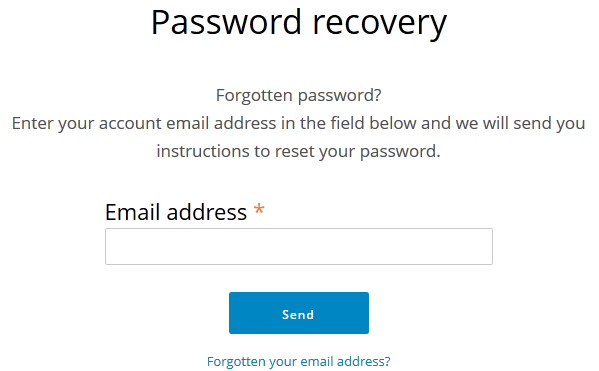This screenshot has width=599, height=371.
Task: Click the instructions to reset your password text
Action: (299, 151)
